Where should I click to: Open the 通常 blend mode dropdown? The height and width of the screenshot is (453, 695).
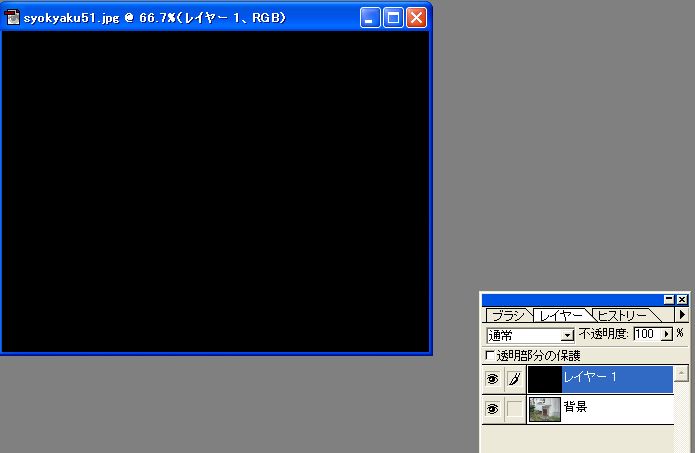click(568, 335)
